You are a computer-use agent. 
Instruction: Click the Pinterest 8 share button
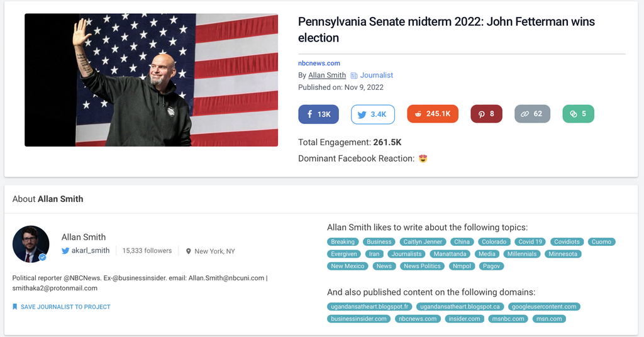pyautogui.click(x=486, y=114)
